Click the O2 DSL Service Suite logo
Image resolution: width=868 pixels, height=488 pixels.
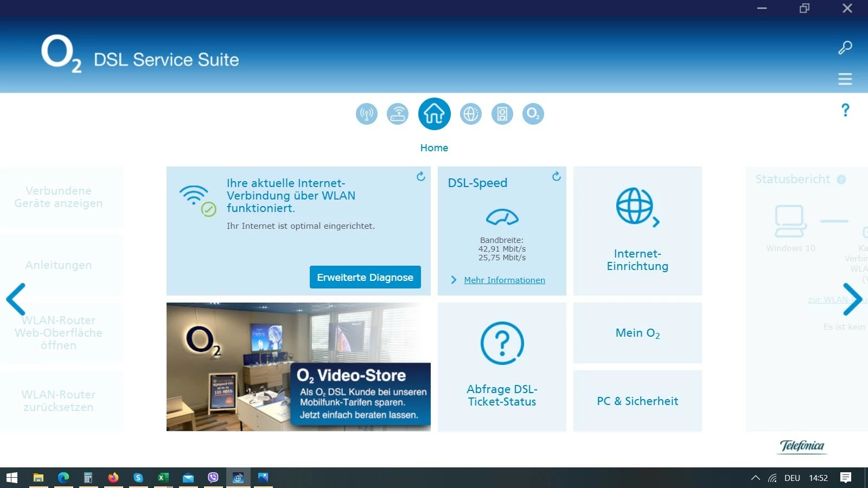140,54
